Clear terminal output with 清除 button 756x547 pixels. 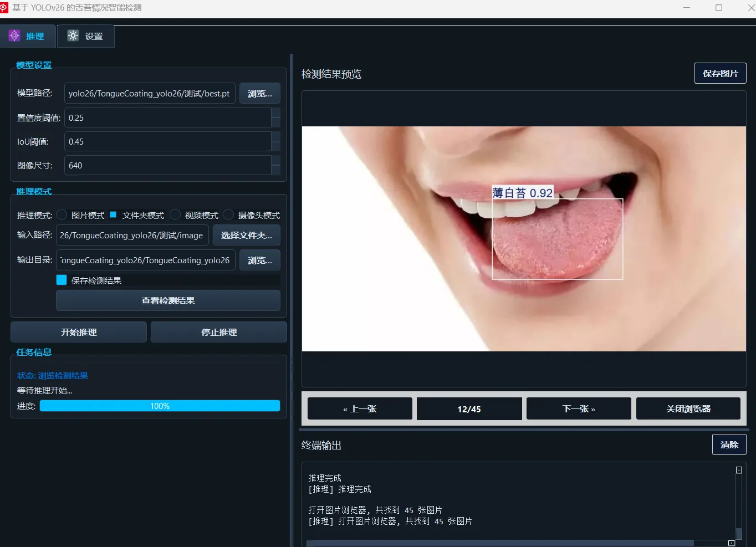coord(729,444)
